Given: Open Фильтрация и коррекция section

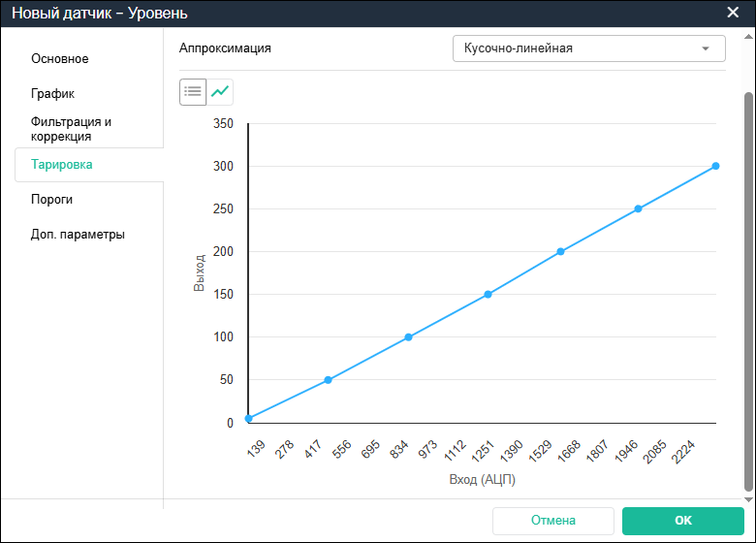Looking at the screenshot, I should tap(72, 129).
